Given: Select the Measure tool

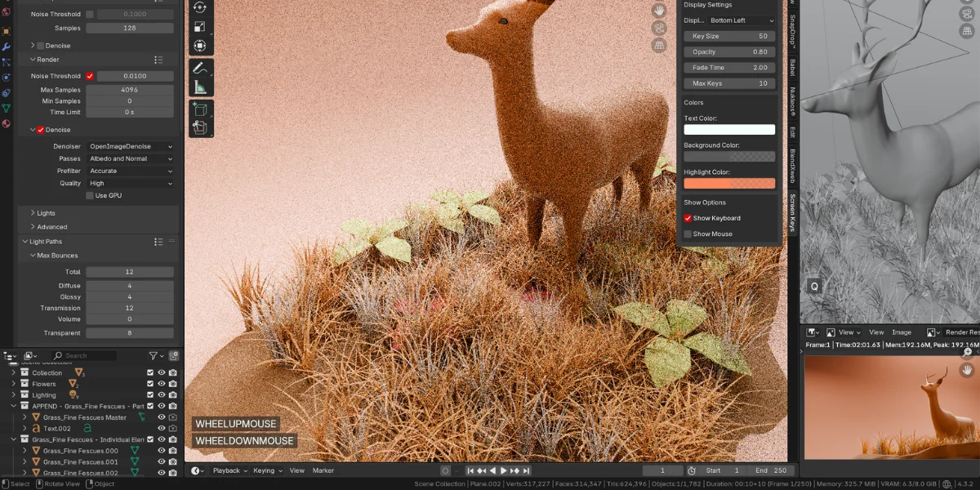Looking at the screenshot, I should [201, 86].
